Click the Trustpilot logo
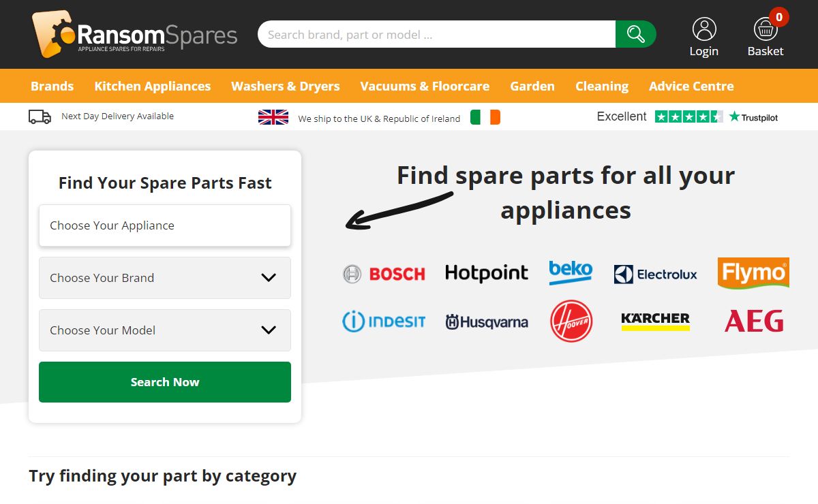818x504 pixels. pyautogui.click(x=753, y=117)
